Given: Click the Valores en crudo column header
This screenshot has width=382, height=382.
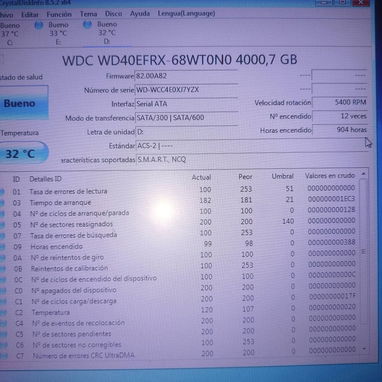Looking at the screenshot, I should pos(330,175).
